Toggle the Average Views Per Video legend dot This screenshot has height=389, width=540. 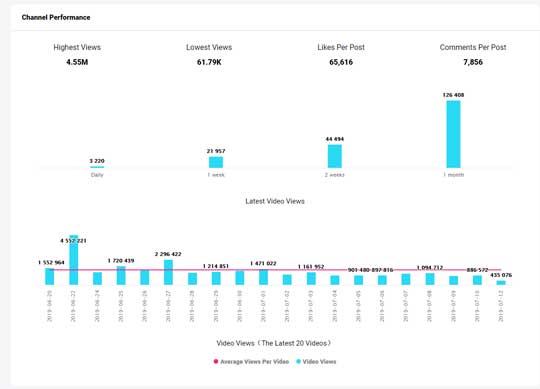coord(216,361)
